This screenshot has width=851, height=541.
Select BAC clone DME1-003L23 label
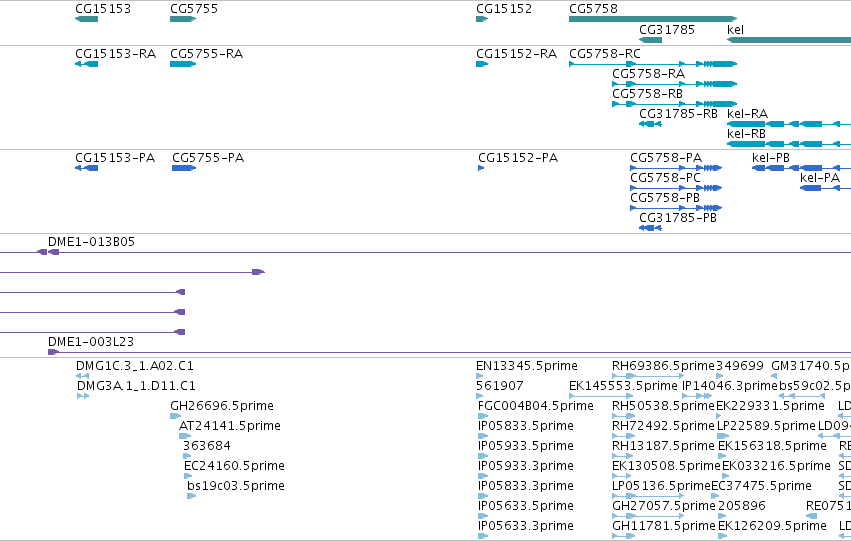tap(91, 342)
